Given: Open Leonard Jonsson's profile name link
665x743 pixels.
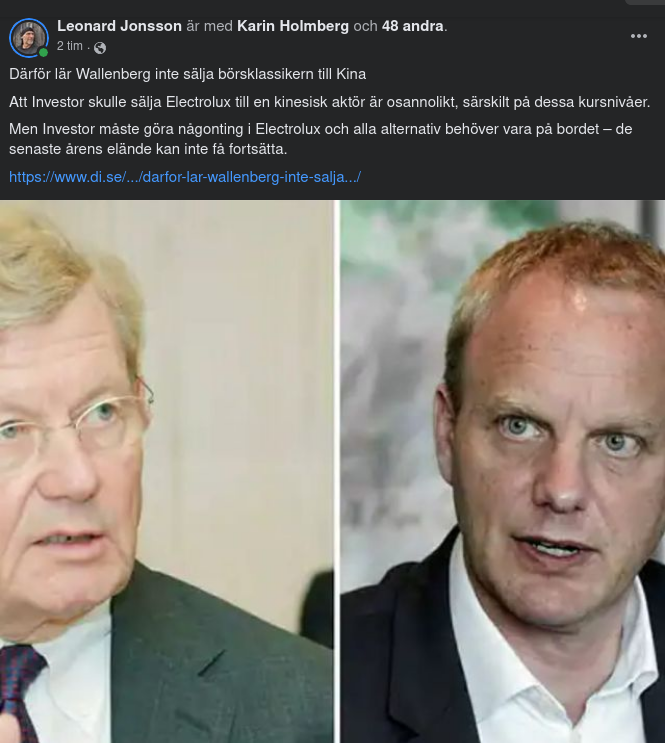Looking at the screenshot, I should click(x=119, y=26).
